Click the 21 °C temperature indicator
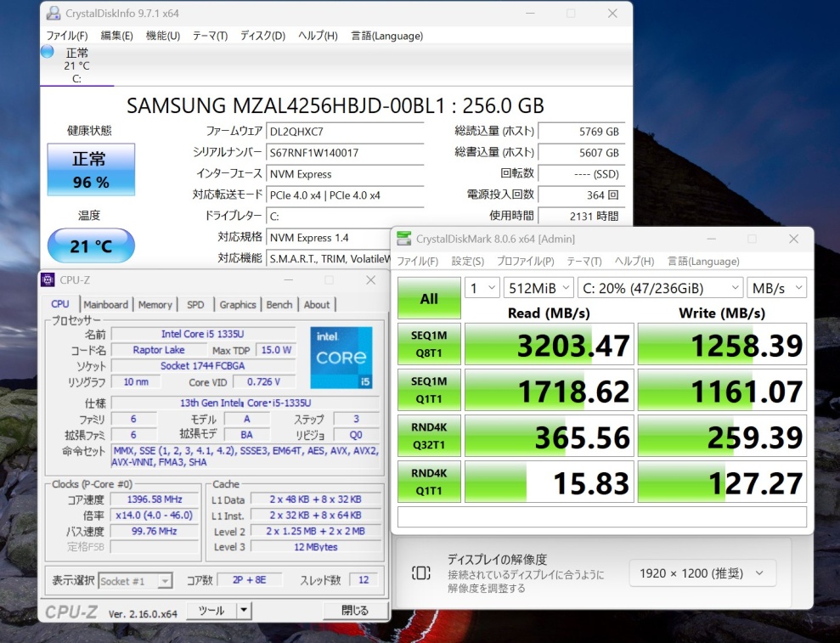The width and height of the screenshot is (840, 643). coord(90,246)
